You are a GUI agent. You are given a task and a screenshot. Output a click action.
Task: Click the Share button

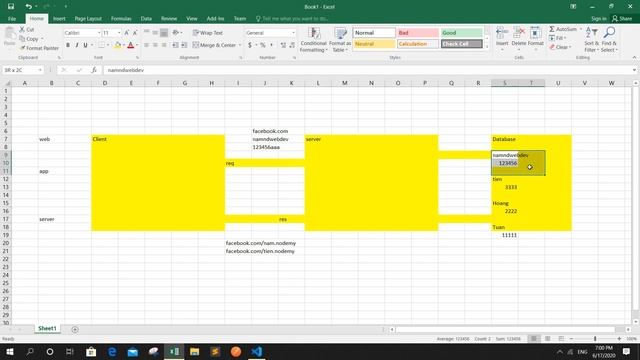coord(622,19)
